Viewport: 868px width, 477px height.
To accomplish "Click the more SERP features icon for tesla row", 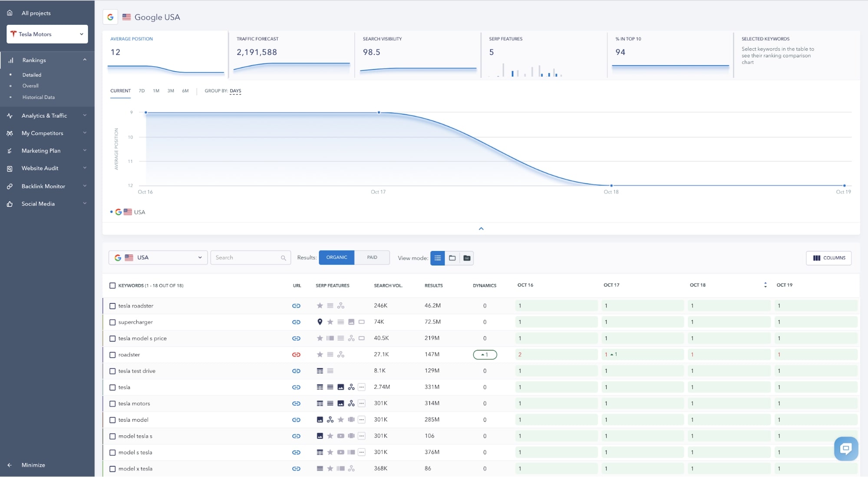I will tap(362, 387).
